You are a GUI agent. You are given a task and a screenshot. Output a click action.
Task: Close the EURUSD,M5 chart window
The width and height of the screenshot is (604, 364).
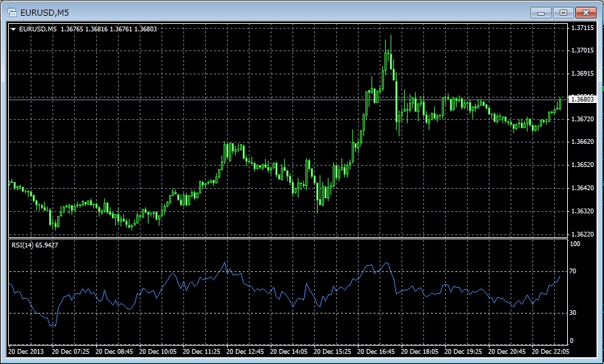(x=586, y=12)
